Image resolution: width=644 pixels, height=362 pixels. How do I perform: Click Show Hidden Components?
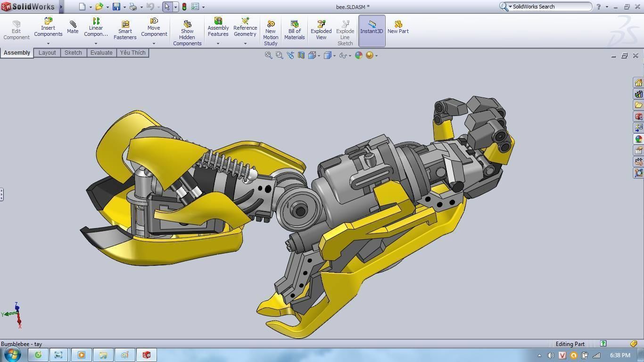pyautogui.click(x=187, y=33)
